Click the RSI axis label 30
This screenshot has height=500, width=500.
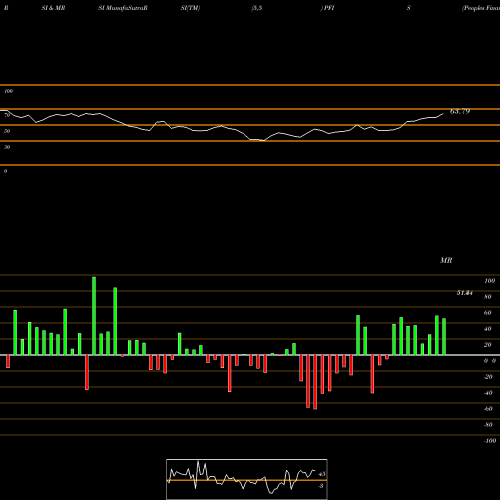click(x=7, y=147)
